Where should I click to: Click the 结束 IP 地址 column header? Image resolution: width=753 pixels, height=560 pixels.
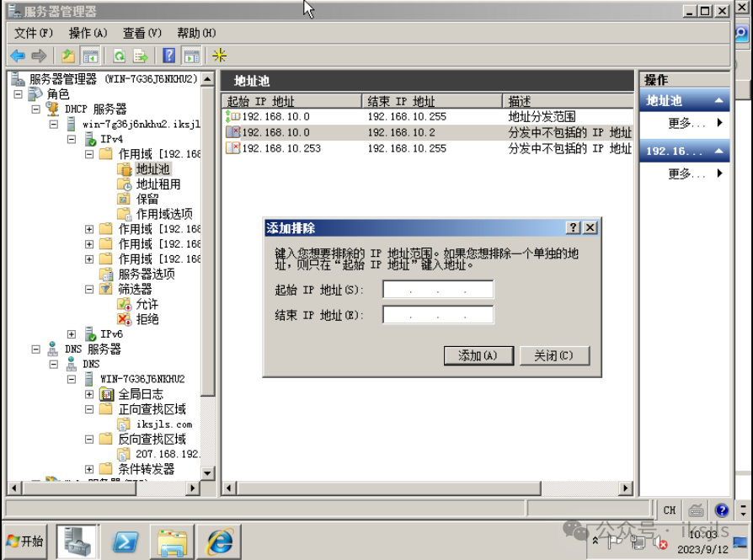coord(432,101)
